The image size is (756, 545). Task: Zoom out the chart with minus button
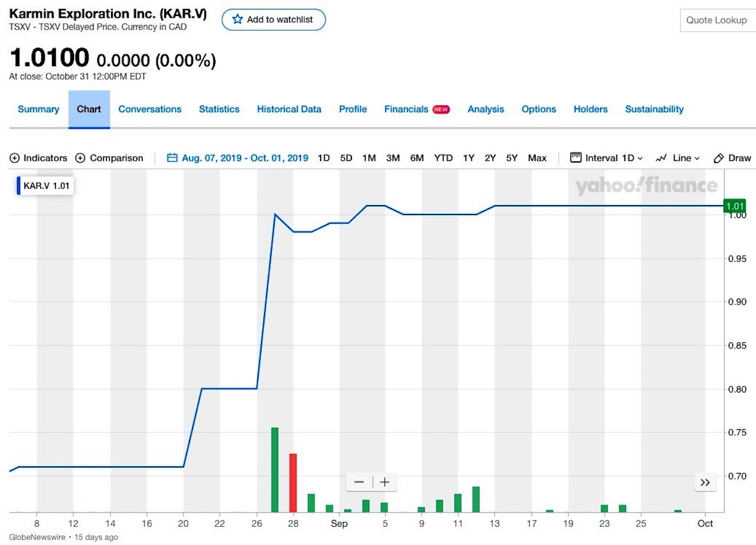click(x=359, y=482)
